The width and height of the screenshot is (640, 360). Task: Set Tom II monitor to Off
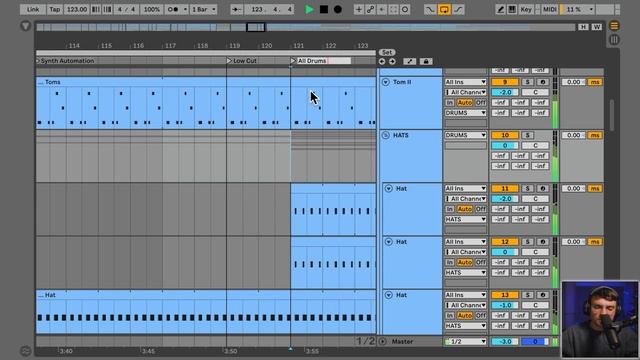point(481,102)
